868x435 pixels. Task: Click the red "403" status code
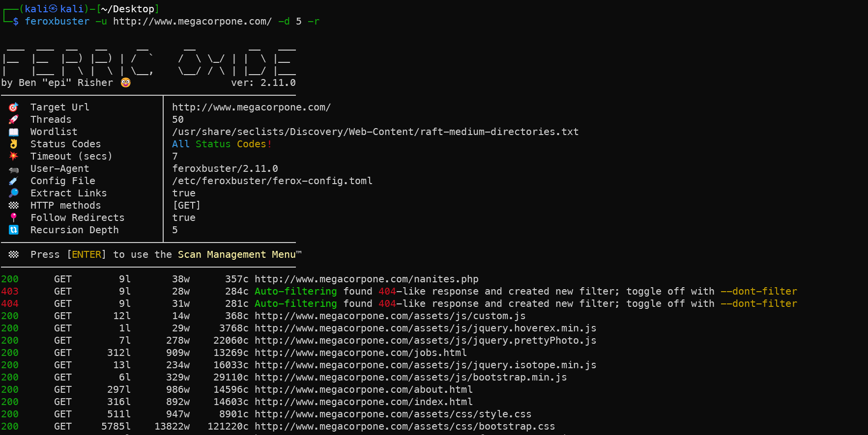[x=10, y=291]
